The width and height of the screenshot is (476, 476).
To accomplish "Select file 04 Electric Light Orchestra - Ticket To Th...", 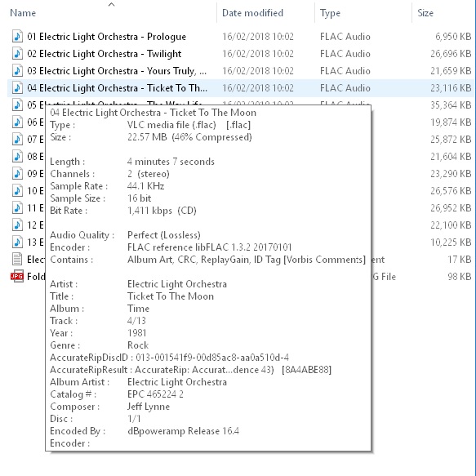I will point(118,87).
